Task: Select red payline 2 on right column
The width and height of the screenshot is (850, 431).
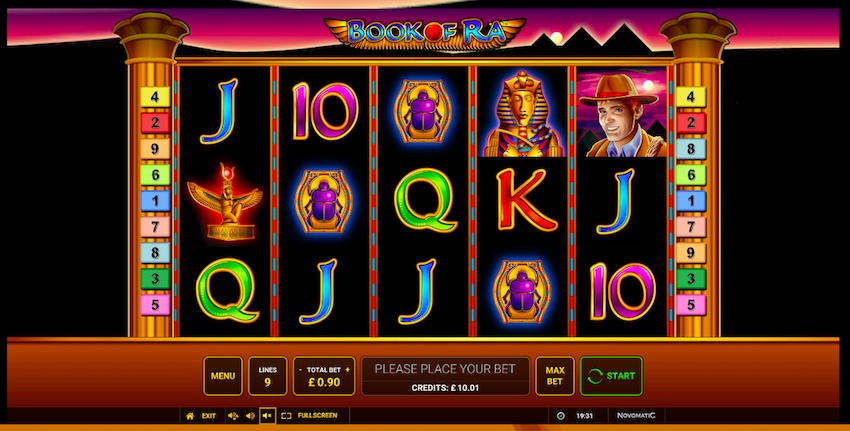Action: [x=691, y=123]
